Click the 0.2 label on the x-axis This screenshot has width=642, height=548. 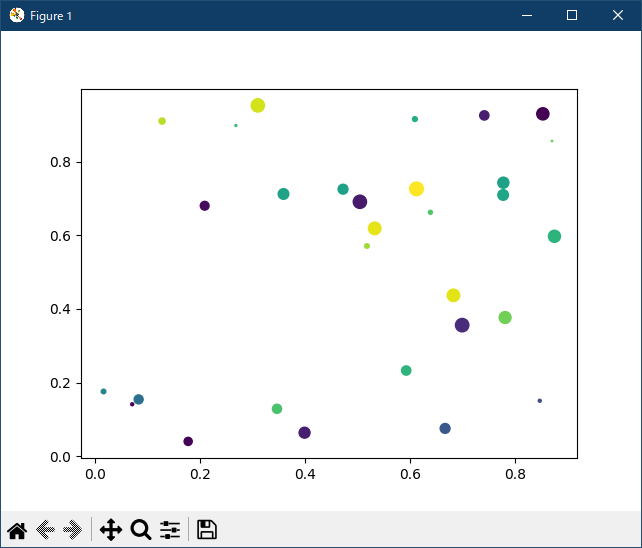pos(200,474)
